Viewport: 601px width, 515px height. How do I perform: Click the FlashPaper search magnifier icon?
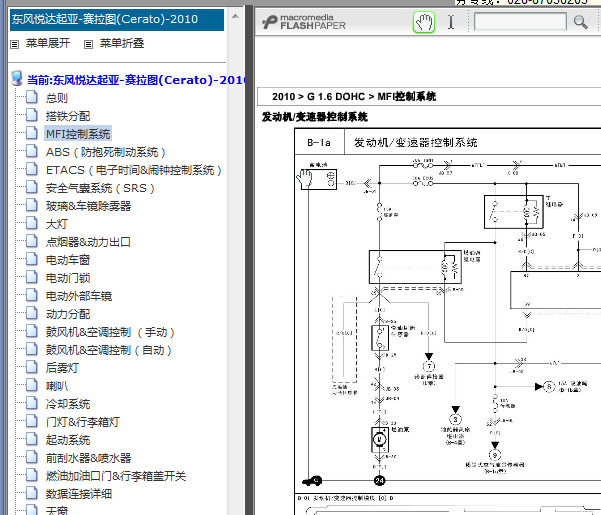click(580, 22)
